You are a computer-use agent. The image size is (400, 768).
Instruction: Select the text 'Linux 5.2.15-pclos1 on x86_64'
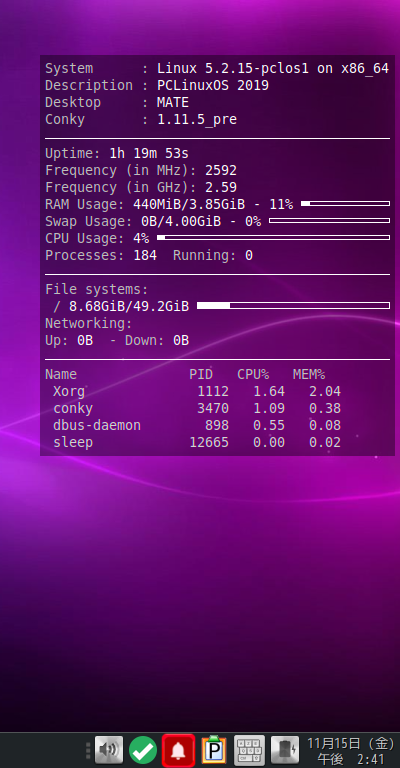(273, 69)
